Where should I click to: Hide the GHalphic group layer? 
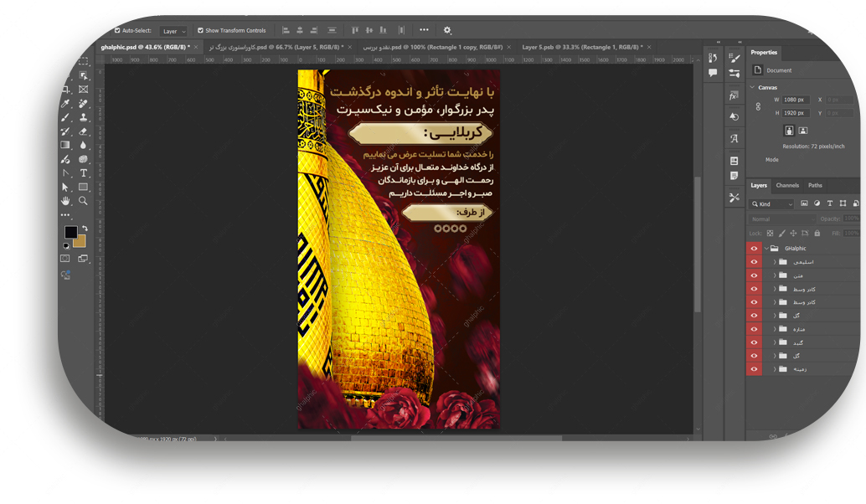[754, 249]
